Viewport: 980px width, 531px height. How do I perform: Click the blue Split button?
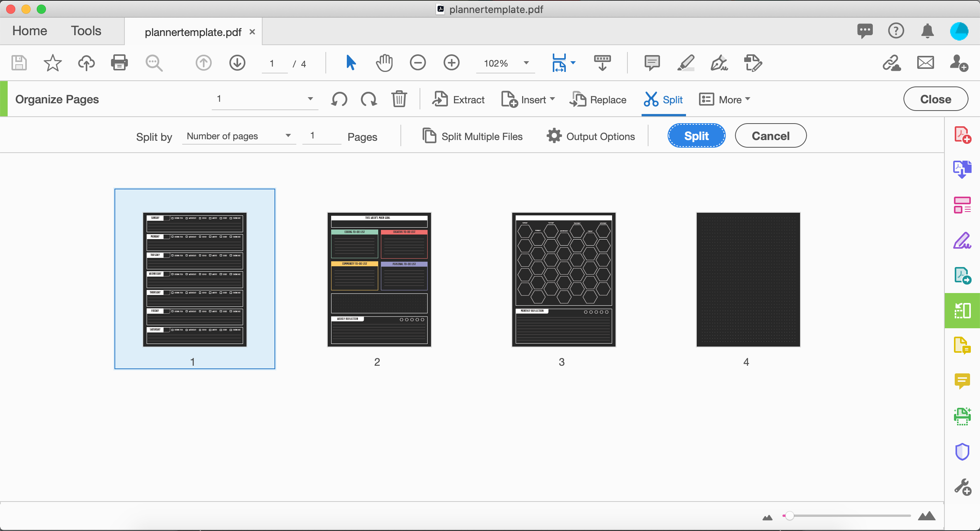[x=696, y=136]
